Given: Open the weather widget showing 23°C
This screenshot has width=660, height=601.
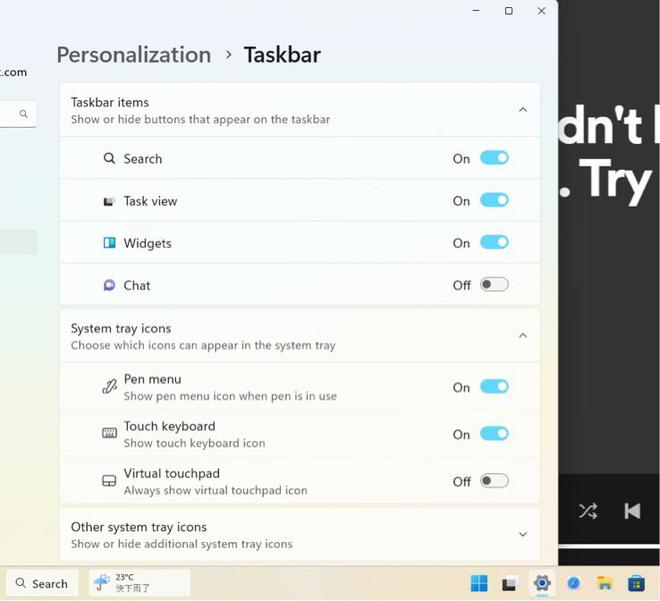Looking at the screenshot, I should (x=139, y=583).
